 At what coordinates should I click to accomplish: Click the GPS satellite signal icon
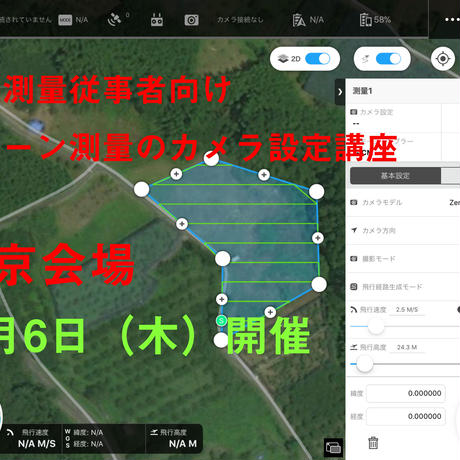coord(114,20)
